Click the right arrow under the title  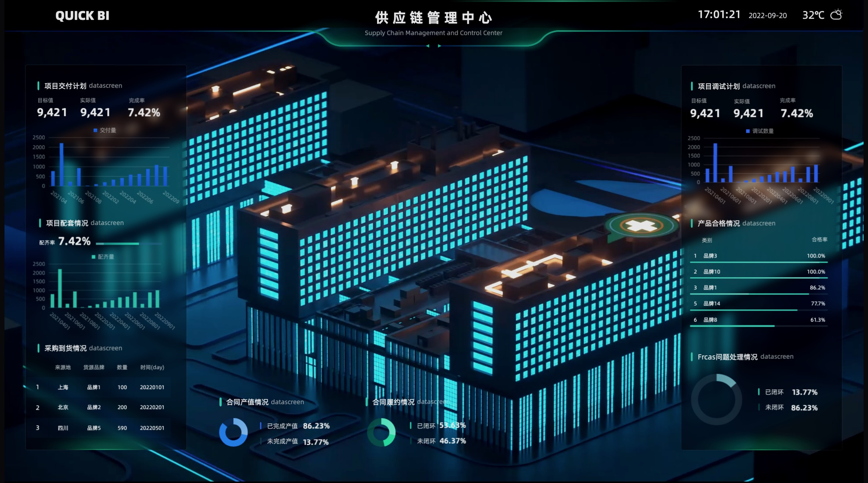pos(440,46)
